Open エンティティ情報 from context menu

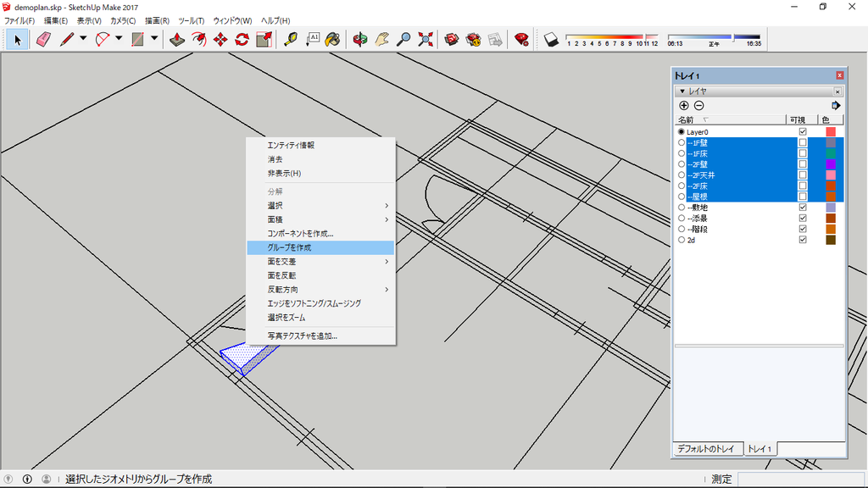point(320,145)
